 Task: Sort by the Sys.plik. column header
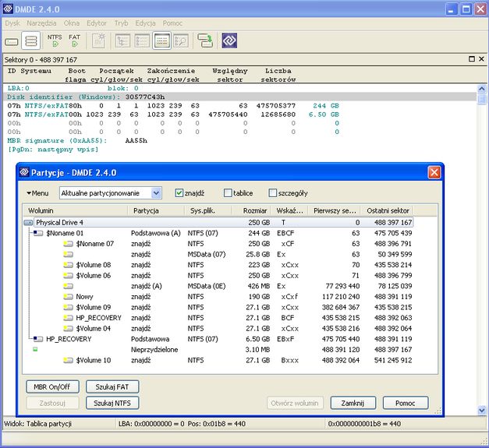pyautogui.click(x=208, y=210)
